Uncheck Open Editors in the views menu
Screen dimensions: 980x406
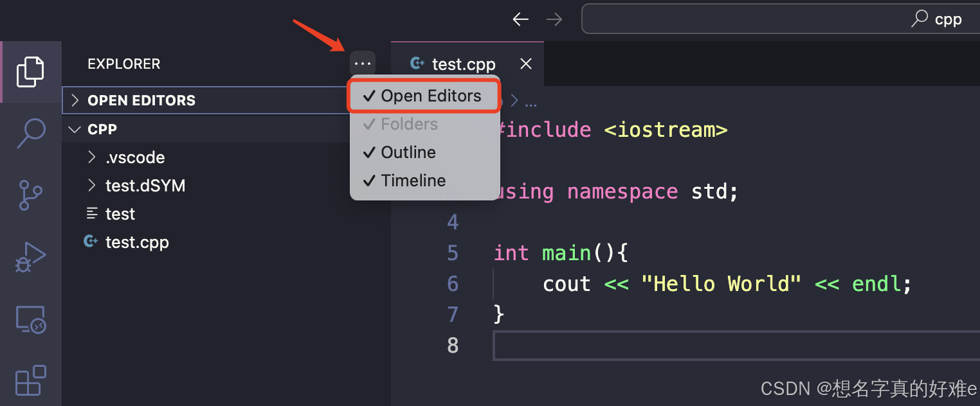click(x=424, y=96)
